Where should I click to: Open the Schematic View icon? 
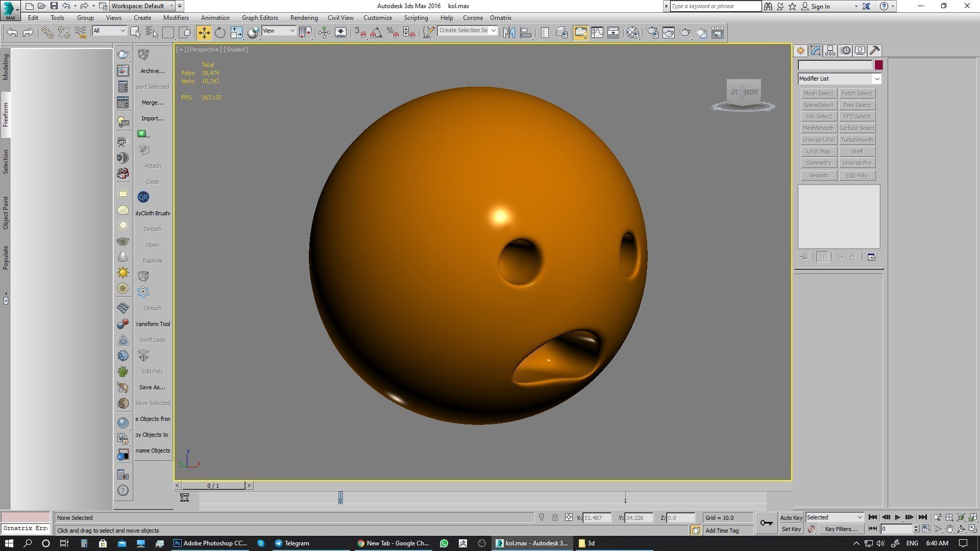(x=614, y=33)
